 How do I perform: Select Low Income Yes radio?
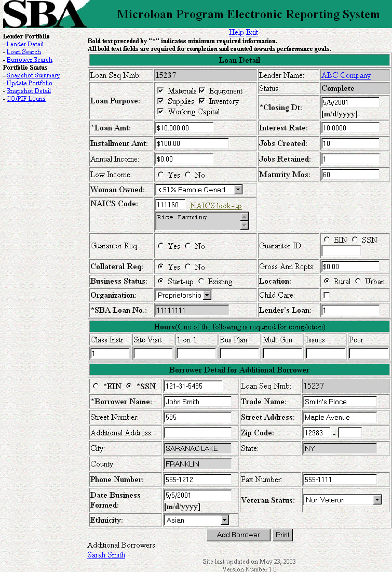[x=160, y=175]
